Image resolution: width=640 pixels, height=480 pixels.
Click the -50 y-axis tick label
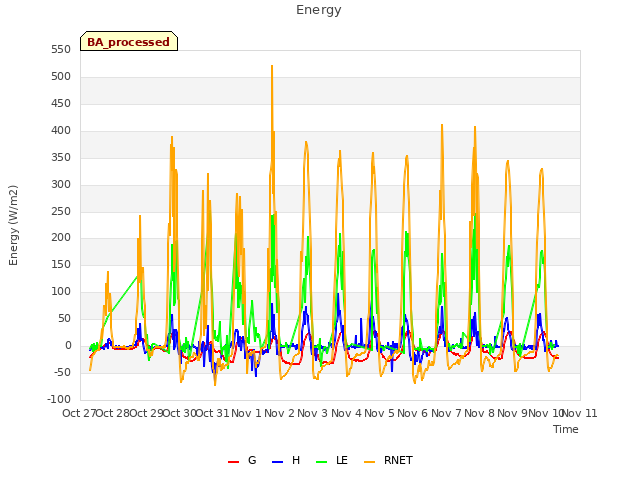click(62, 372)
